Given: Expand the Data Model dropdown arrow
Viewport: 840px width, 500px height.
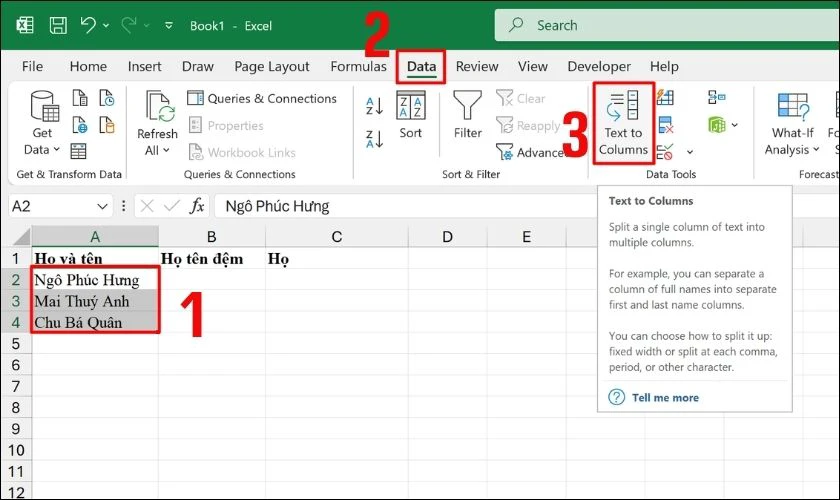Looking at the screenshot, I should tap(734, 125).
